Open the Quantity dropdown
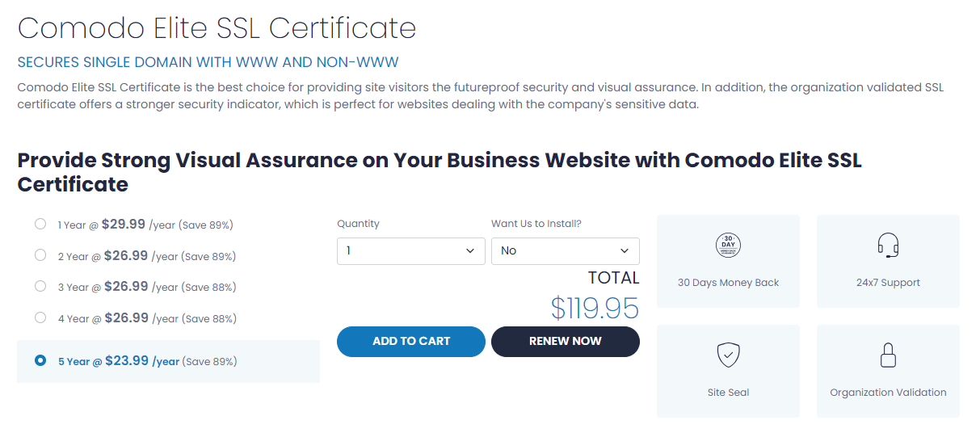Screen dimensions: 980x433 411,251
